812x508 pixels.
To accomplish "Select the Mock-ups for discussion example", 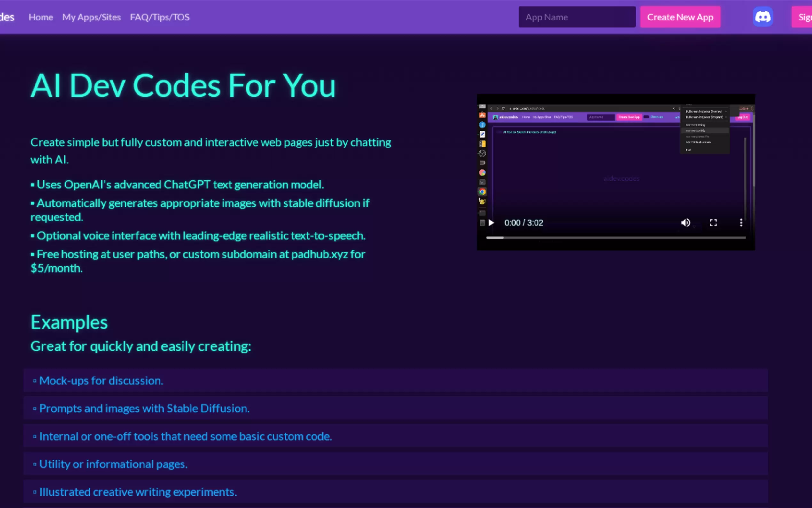I will coord(101,380).
